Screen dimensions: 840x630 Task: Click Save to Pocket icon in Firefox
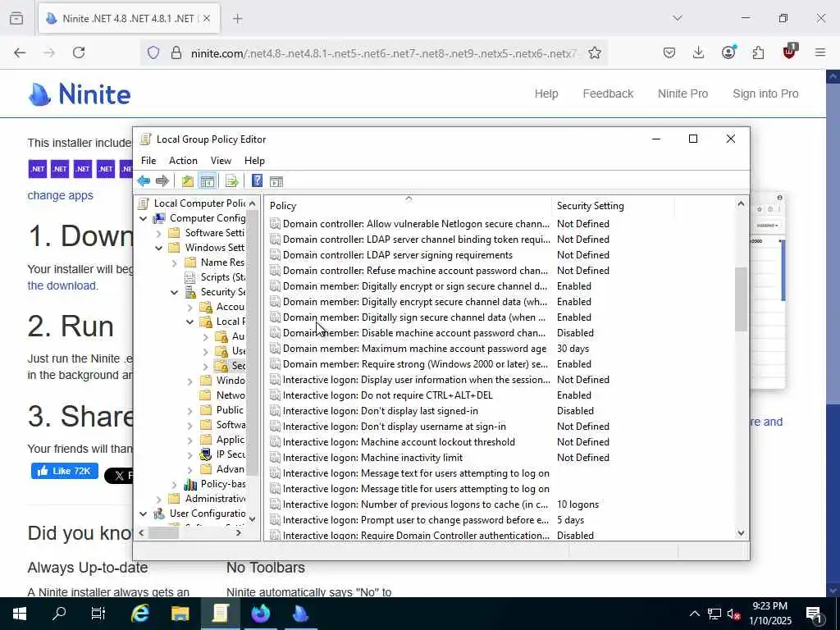(x=669, y=52)
